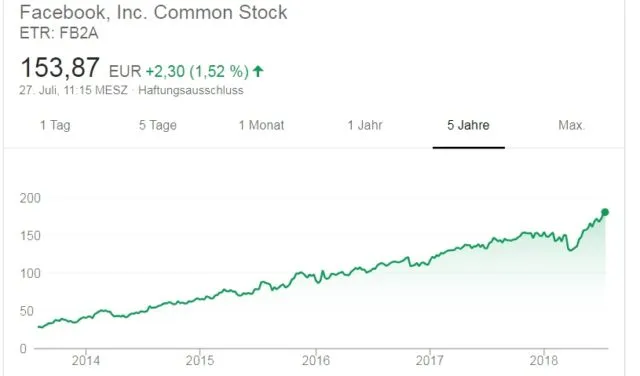This screenshot has height=376, width=640.
Task: Click the 200 label on y-axis
Action: (x=30, y=198)
